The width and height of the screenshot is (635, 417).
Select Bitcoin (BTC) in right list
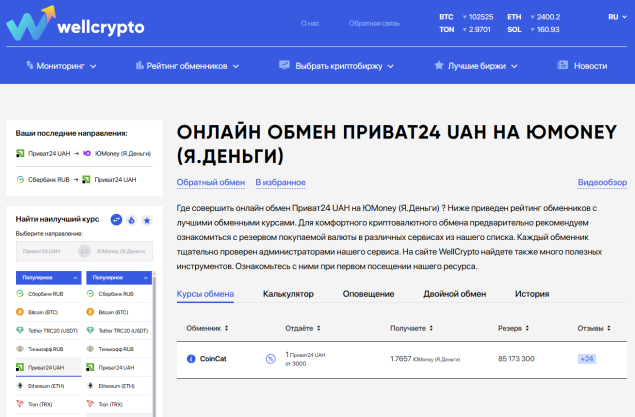click(119, 312)
